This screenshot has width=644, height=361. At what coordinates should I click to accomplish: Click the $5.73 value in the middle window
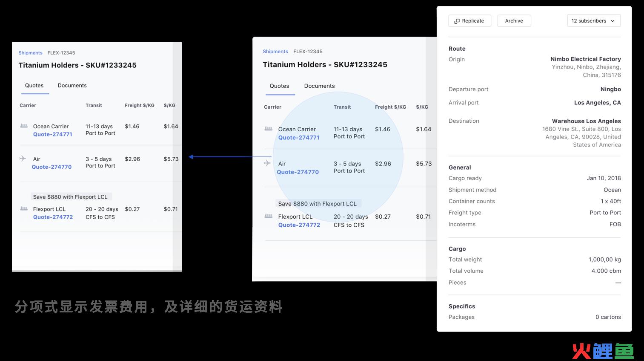424,164
